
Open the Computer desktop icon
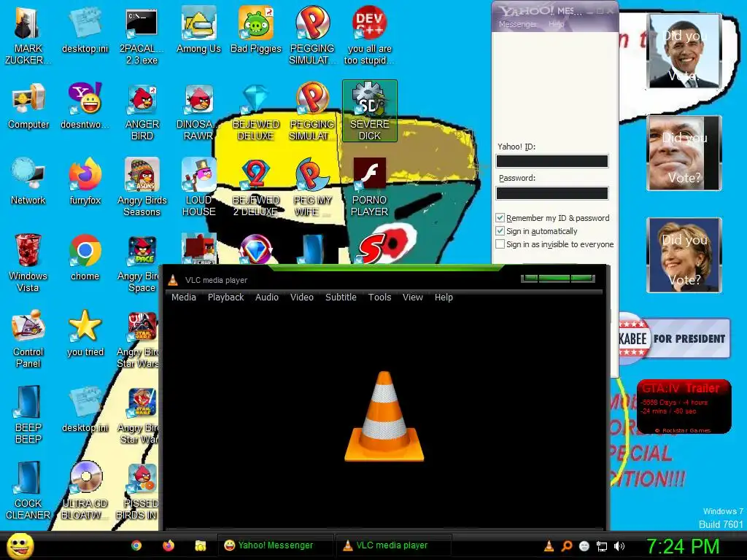28,106
